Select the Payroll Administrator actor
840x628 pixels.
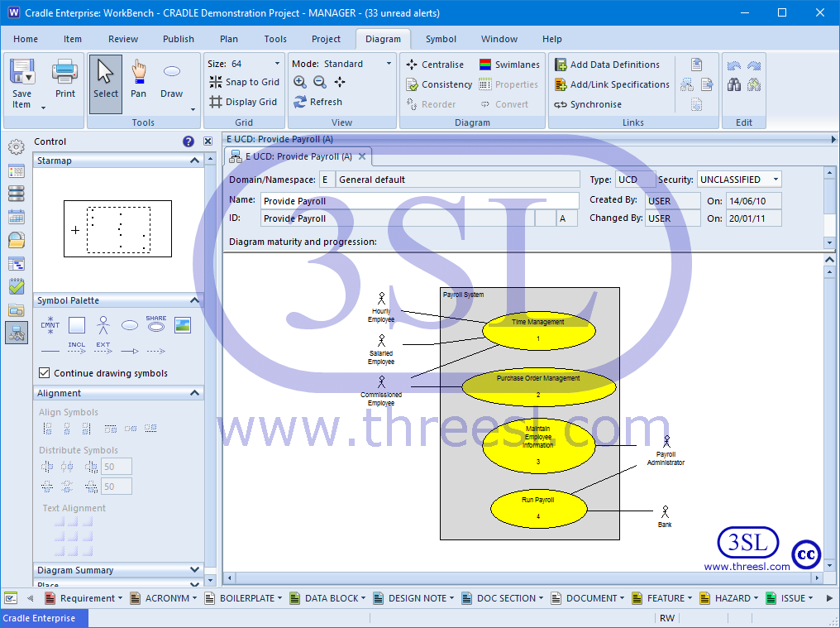coord(666,449)
